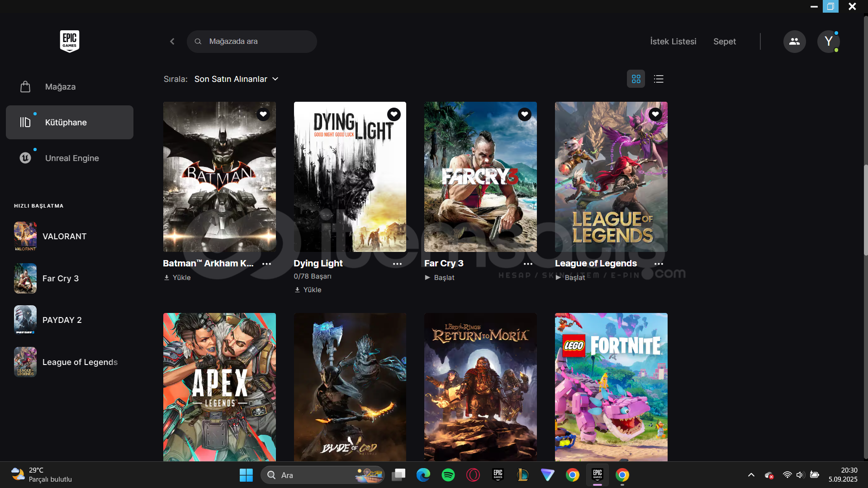Click Başlat under Far Cry 3

point(440,278)
